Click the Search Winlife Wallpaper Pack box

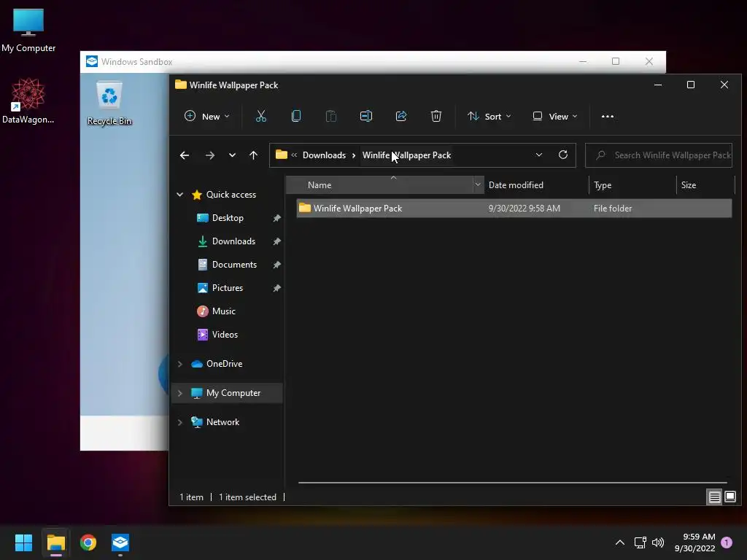click(x=659, y=155)
